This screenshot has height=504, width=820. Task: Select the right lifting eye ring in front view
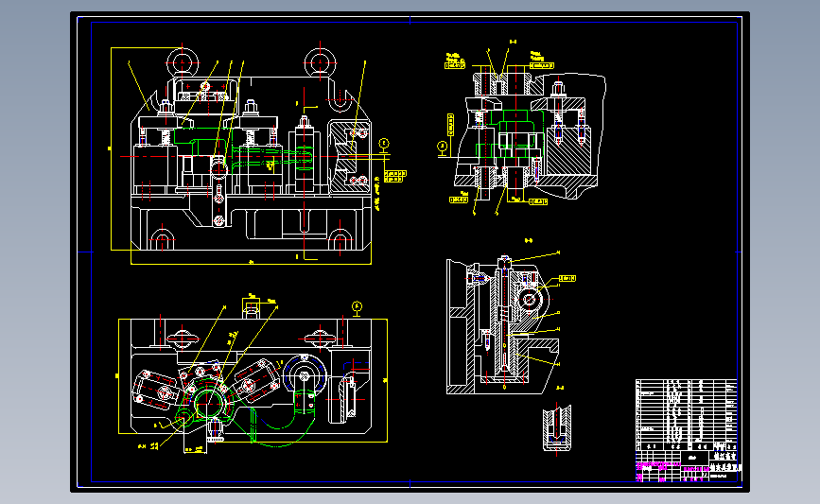coord(320,62)
